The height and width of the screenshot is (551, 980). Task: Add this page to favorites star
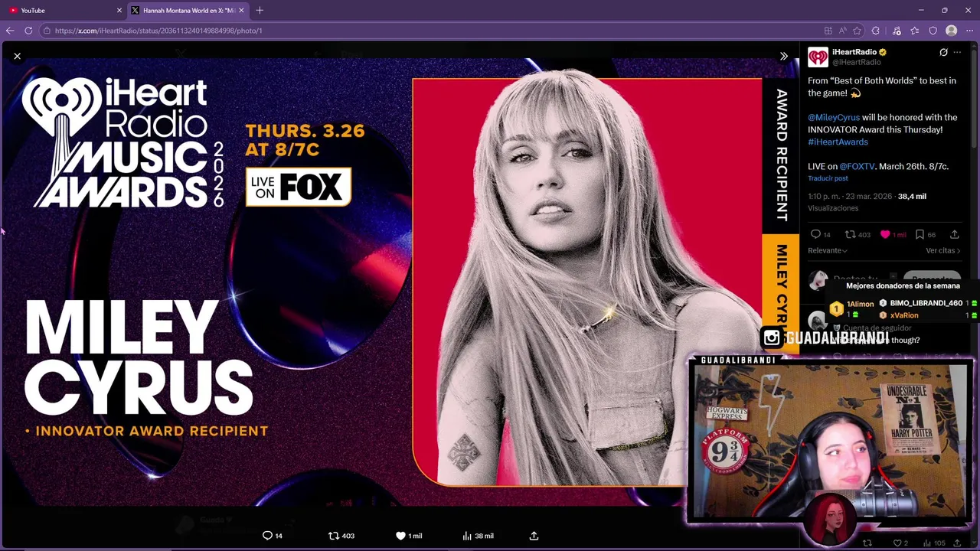coord(857,31)
